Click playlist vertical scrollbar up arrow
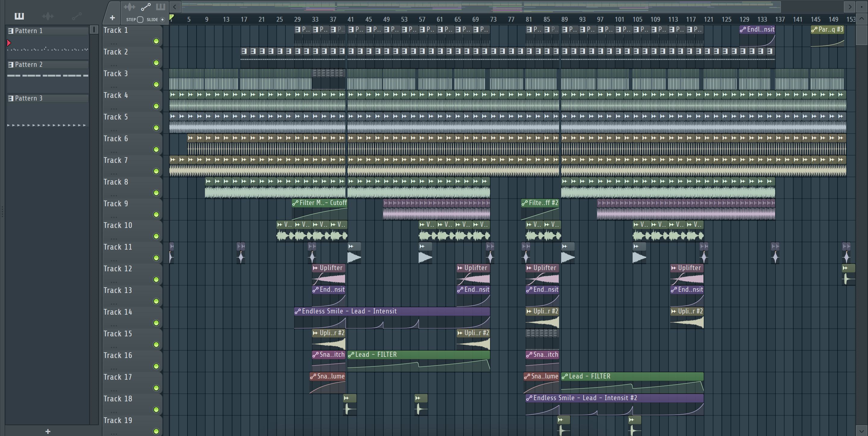 pyautogui.click(x=861, y=18)
